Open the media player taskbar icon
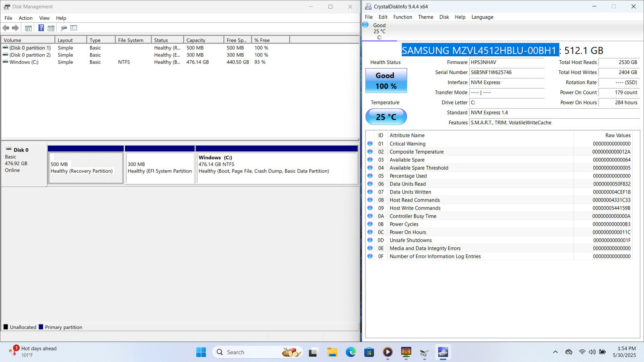The height and width of the screenshot is (362, 644). pos(388,352)
